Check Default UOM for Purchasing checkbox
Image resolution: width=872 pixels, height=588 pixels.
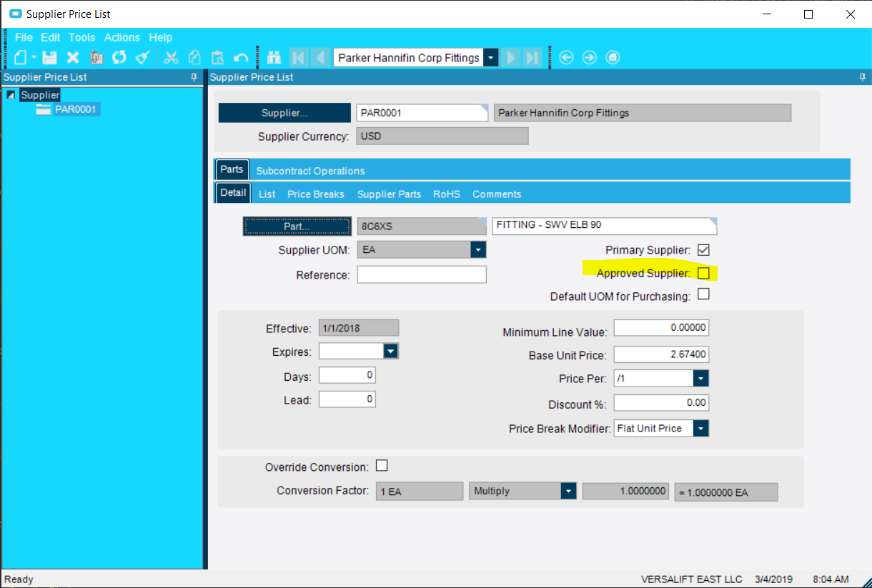tap(703, 294)
